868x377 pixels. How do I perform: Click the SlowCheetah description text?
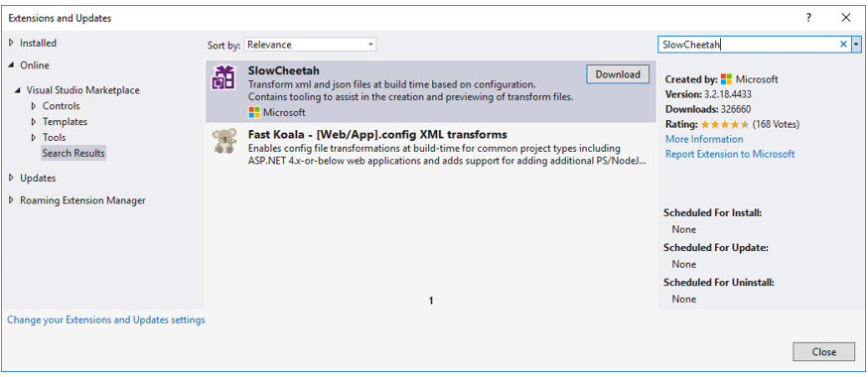point(410,90)
